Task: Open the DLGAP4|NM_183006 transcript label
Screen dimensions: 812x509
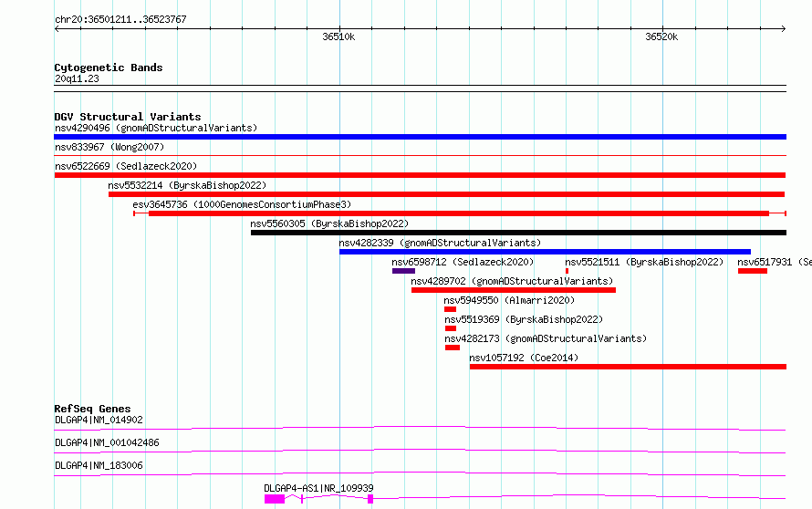Action: 99,465
